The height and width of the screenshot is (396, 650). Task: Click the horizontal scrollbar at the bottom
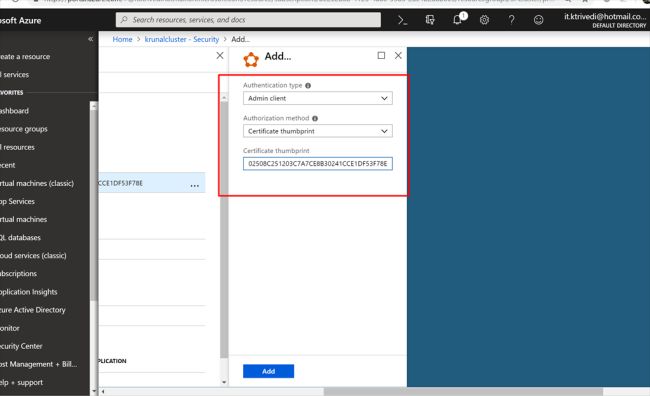click(x=463, y=391)
